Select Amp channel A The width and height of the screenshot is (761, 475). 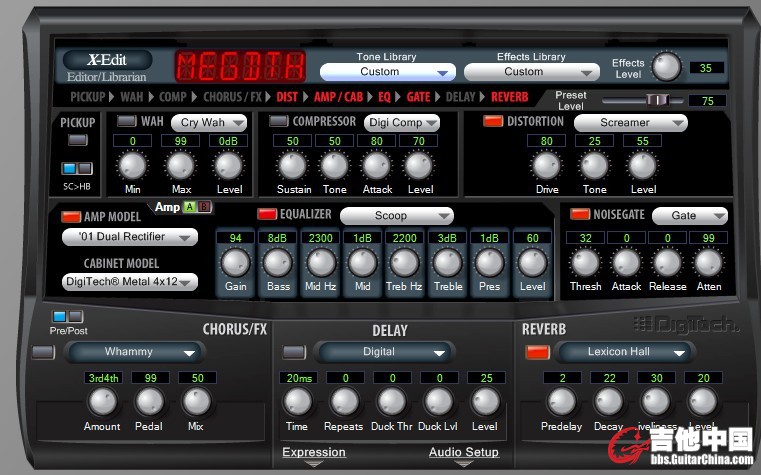coord(190,207)
